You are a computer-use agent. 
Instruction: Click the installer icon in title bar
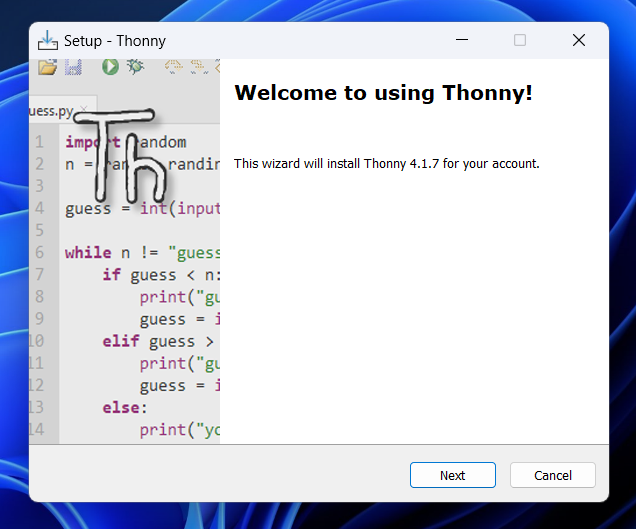click(x=48, y=41)
